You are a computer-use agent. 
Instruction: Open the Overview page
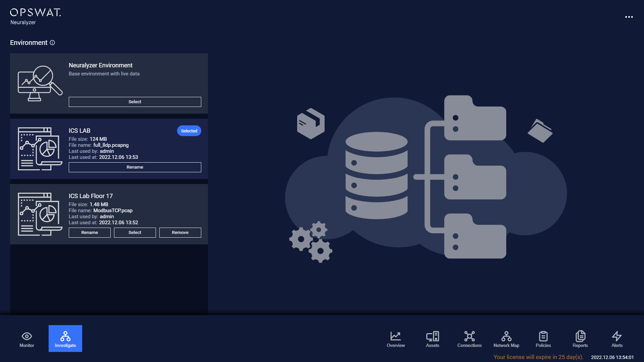coord(396,339)
